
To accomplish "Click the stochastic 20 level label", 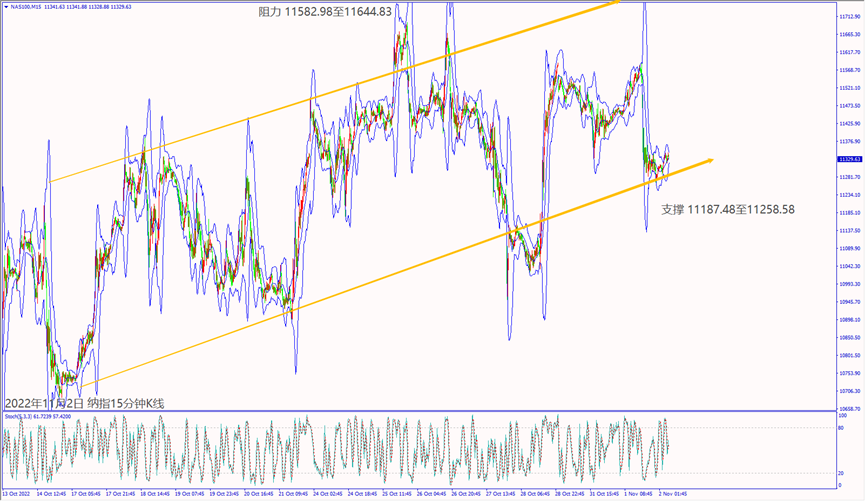I will coord(844,473).
